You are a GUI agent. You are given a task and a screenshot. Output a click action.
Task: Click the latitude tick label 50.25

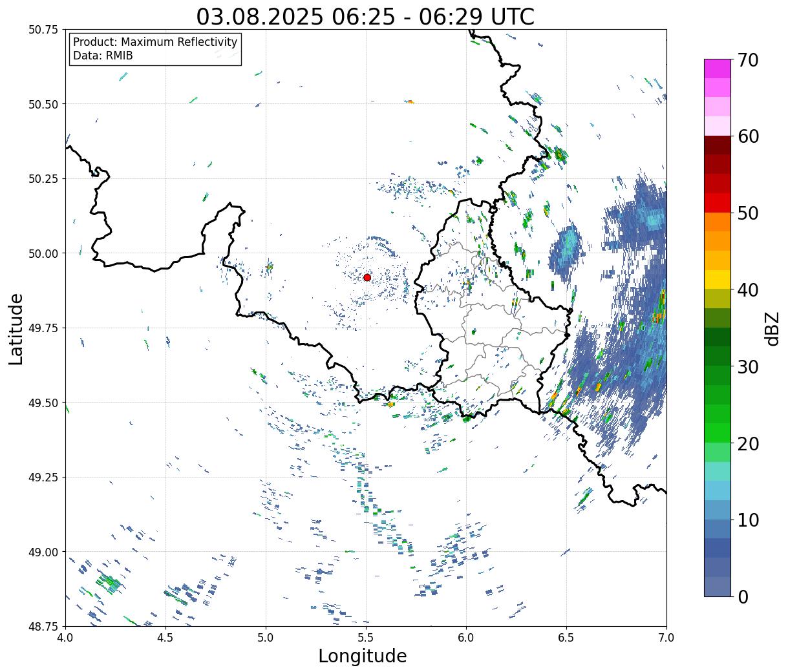pos(43,179)
